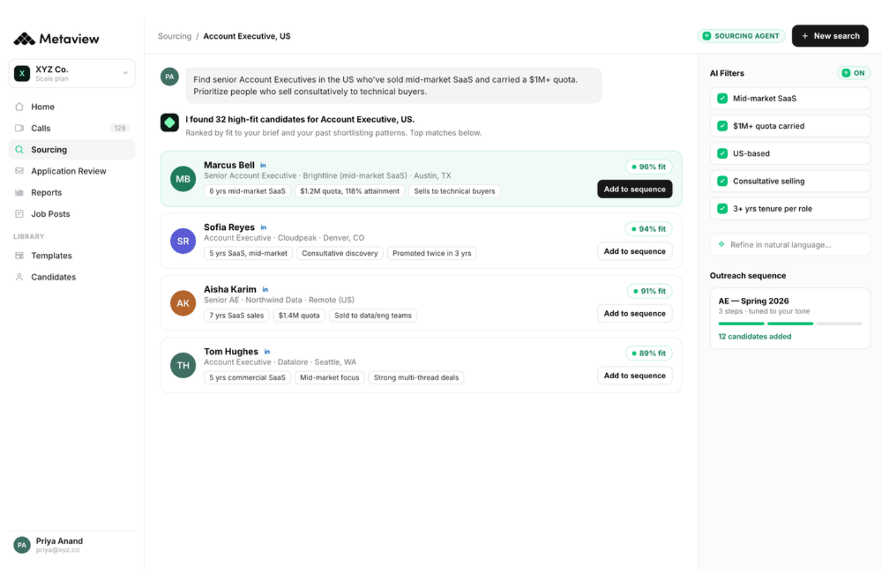Viewport: 882px width, 588px height.
Task: Click 'Promoted twice in 3 yrs' tag
Action: pyautogui.click(x=432, y=253)
